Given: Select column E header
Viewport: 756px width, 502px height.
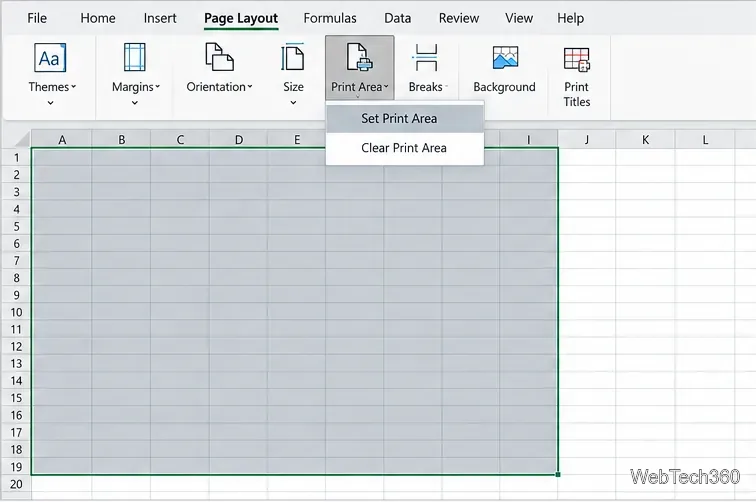Looking at the screenshot, I should pyautogui.click(x=297, y=140).
